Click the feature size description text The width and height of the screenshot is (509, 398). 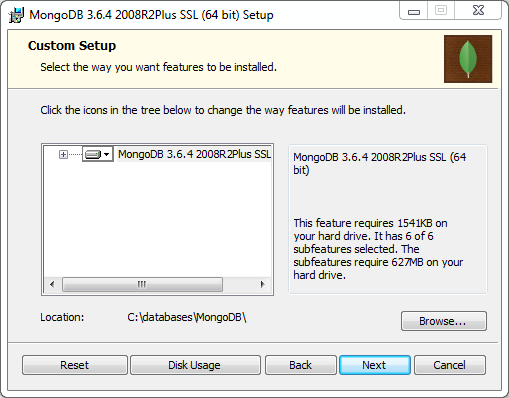(378, 249)
